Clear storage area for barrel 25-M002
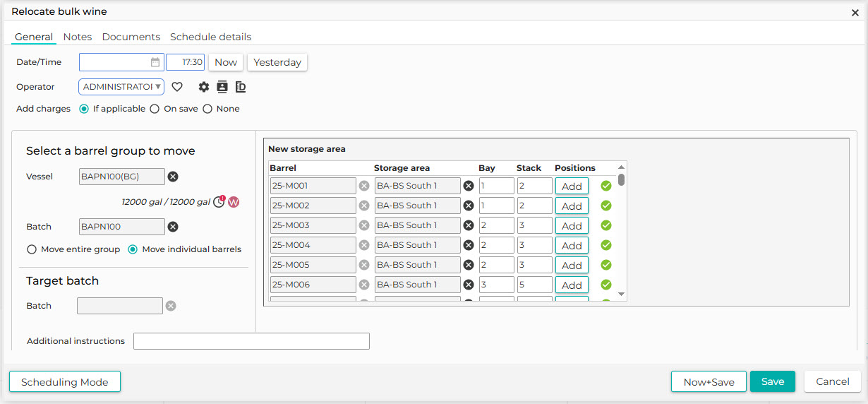This screenshot has width=868, height=404. click(x=468, y=206)
